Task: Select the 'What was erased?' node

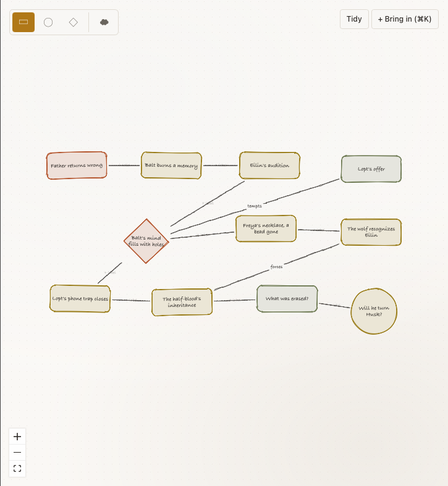Action: tap(287, 299)
